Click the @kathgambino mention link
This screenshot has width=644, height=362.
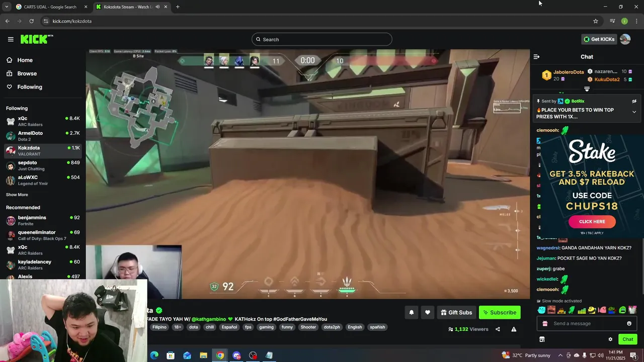point(208,319)
